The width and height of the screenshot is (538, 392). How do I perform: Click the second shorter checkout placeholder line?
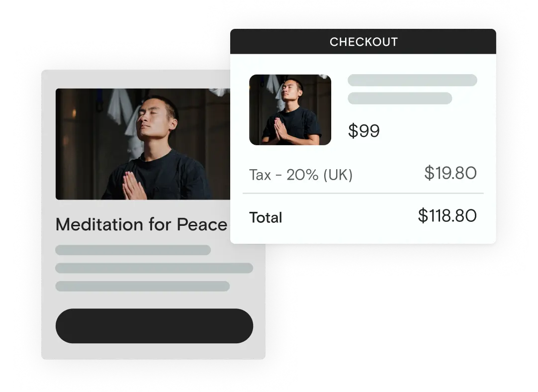pyautogui.click(x=400, y=98)
